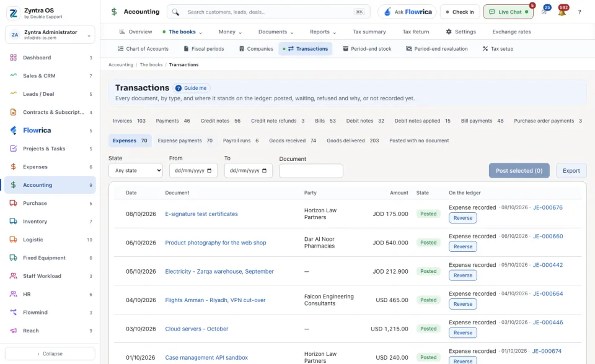Open the Flowmind branch icon

(x=13, y=313)
